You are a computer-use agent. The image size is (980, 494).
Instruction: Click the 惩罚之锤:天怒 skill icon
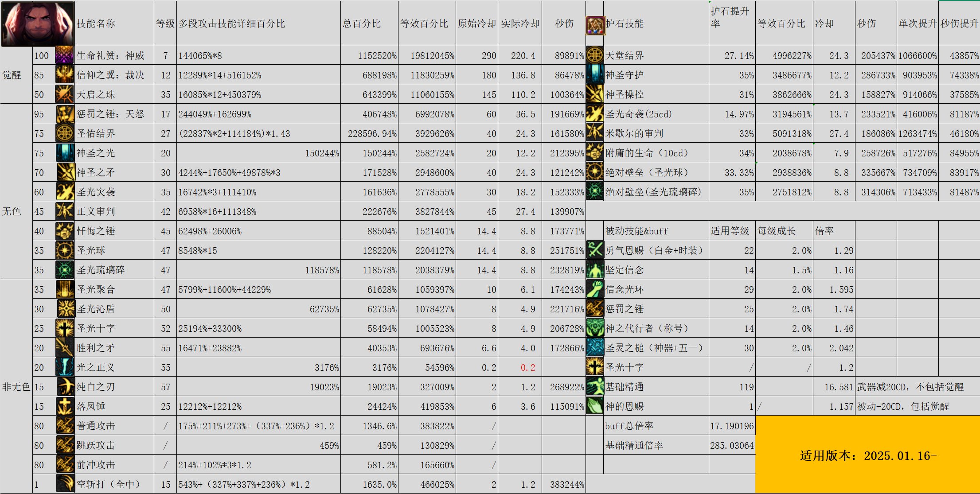[65, 114]
